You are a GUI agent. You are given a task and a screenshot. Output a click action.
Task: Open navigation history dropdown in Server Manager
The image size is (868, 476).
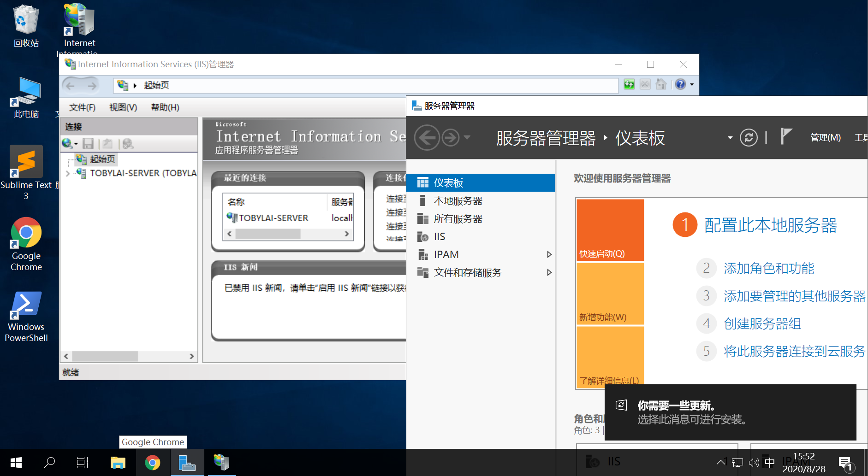click(467, 137)
